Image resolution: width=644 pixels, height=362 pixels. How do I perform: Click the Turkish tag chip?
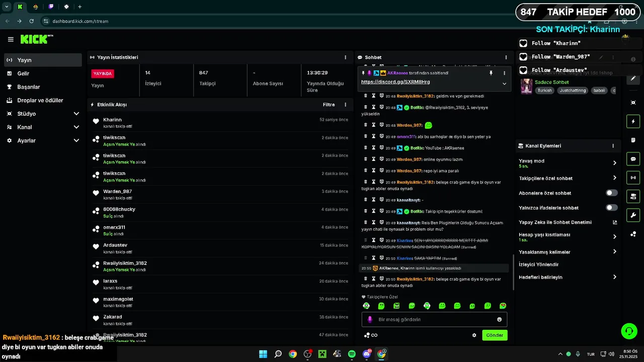click(544, 90)
